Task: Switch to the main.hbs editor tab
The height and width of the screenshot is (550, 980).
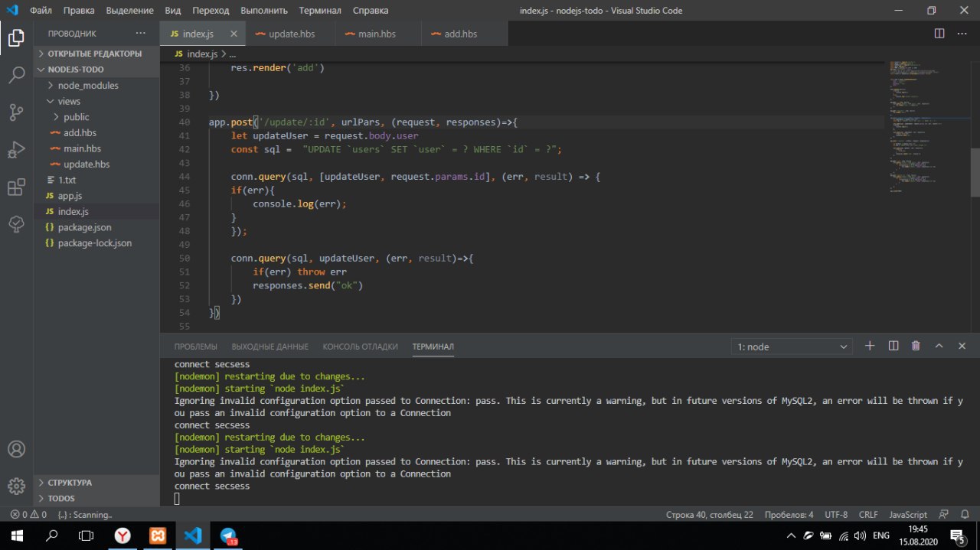Action: (x=379, y=34)
